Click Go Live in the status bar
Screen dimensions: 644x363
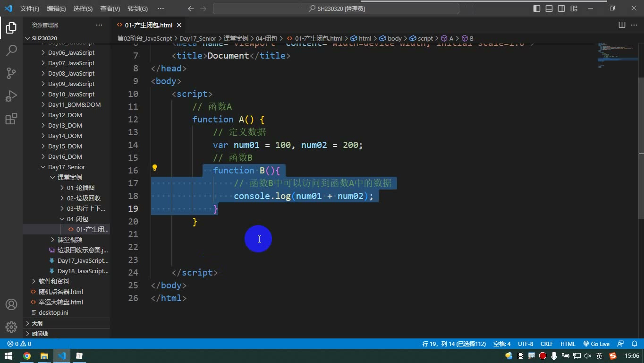(x=596, y=344)
